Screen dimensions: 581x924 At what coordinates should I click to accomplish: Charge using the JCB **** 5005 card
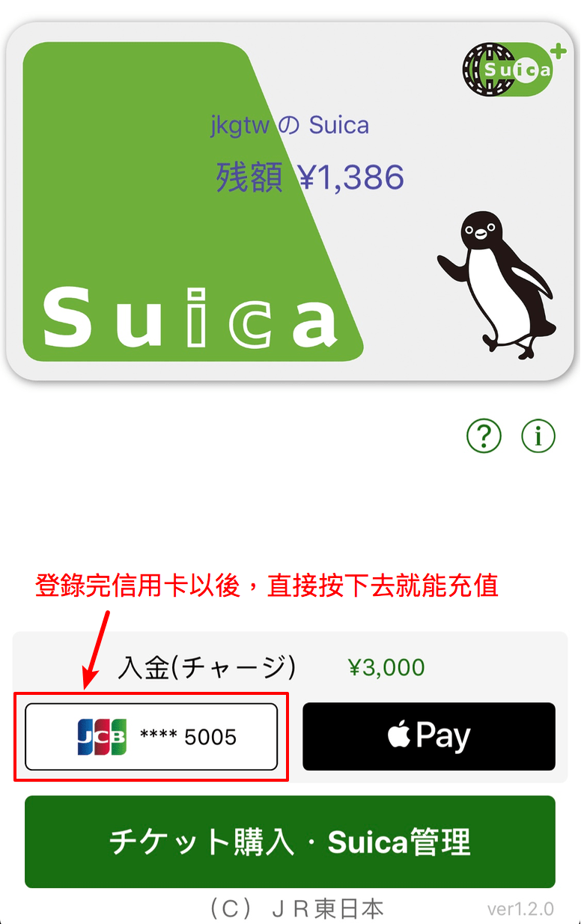(x=151, y=737)
